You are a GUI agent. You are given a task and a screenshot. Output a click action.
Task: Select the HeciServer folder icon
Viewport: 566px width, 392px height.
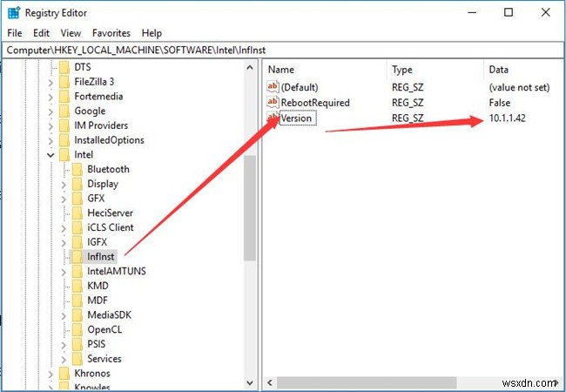click(x=77, y=213)
